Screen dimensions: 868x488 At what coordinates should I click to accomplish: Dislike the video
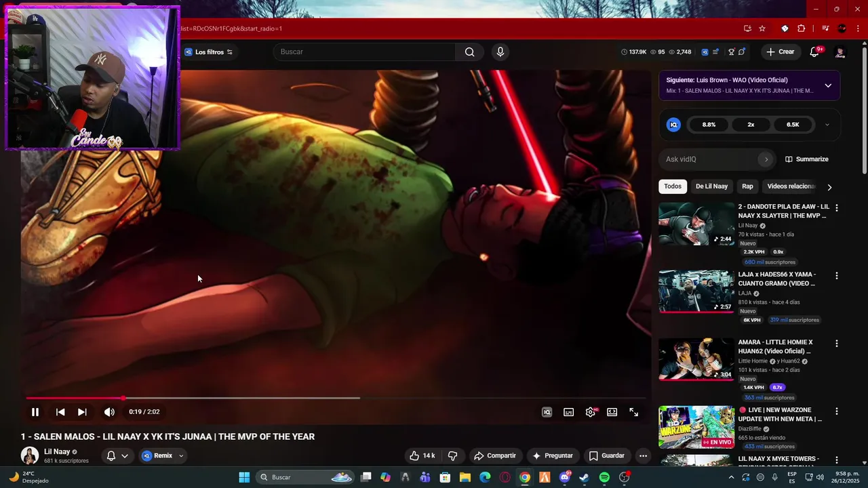pyautogui.click(x=453, y=456)
